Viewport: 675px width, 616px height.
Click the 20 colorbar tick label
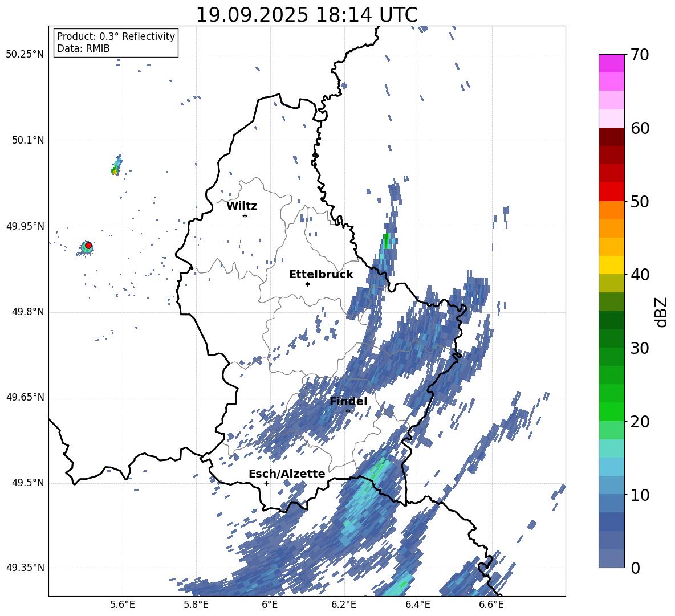point(640,421)
